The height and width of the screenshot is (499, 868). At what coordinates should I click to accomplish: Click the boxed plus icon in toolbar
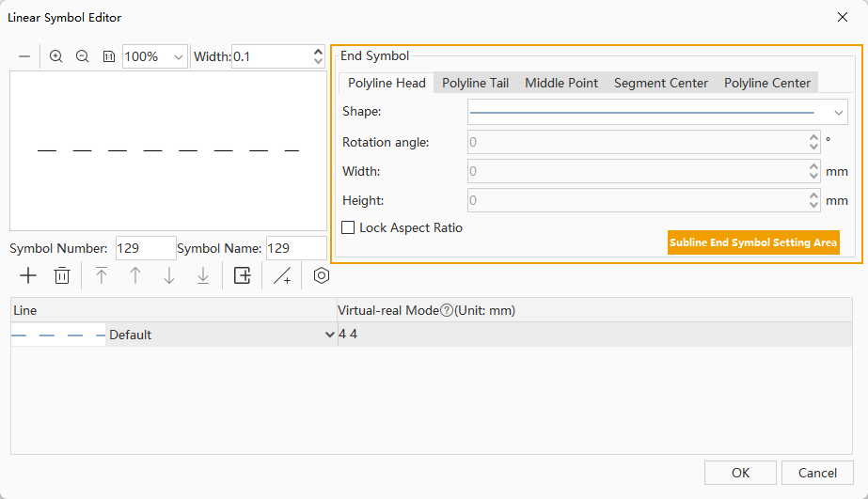[x=243, y=275]
